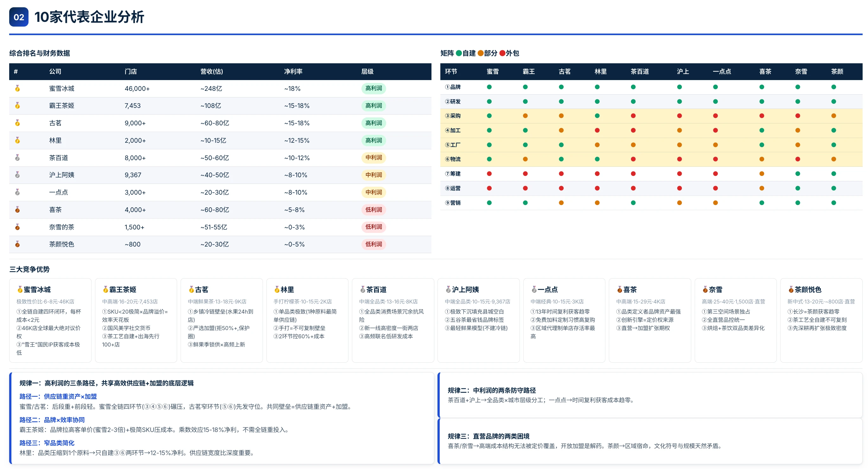This screenshot has width=868, height=469.
Task: Click the 一点点 matrix column header
Action: 722,72
